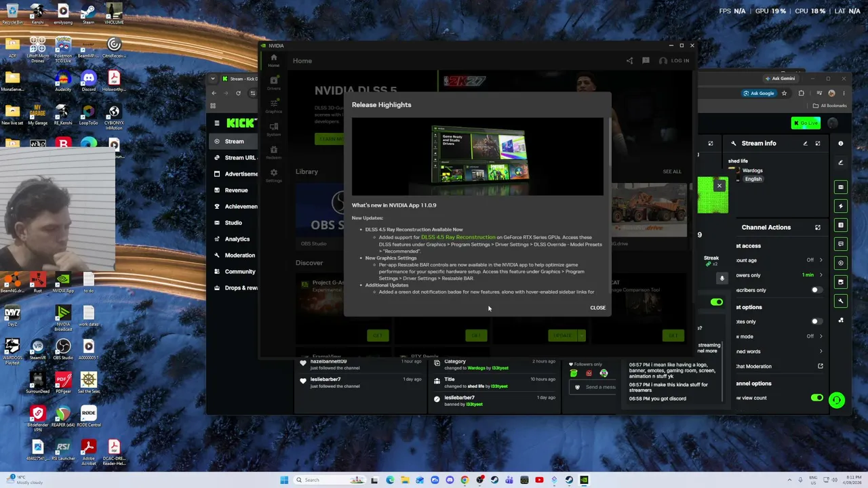Edit Stream info with the pencil icon
The width and height of the screenshot is (868, 488).
pos(806,143)
